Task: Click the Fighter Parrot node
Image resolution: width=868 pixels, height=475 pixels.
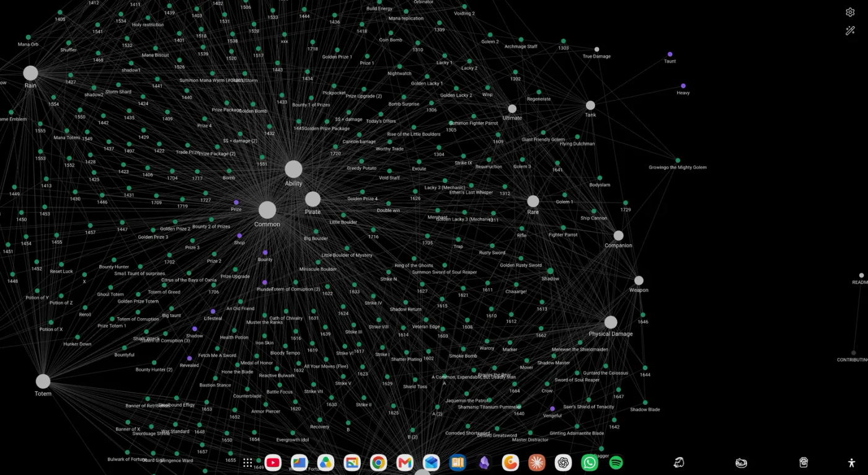Action: (x=563, y=228)
